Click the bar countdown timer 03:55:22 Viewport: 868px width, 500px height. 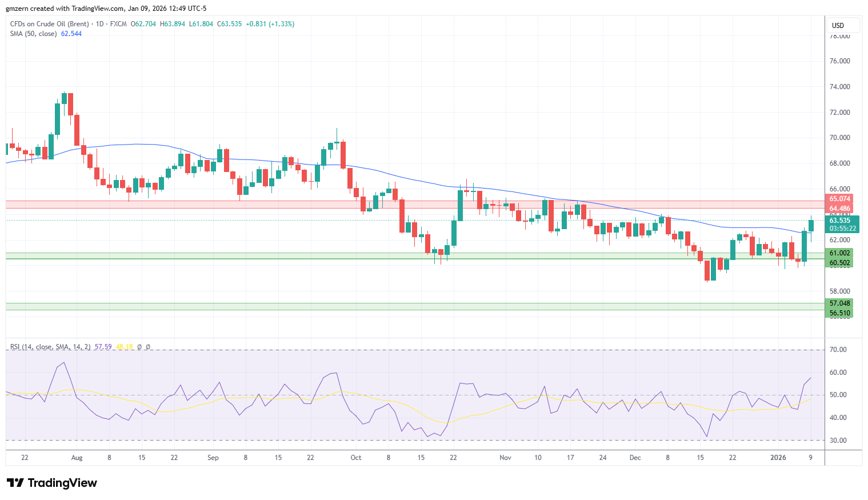(843, 229)
